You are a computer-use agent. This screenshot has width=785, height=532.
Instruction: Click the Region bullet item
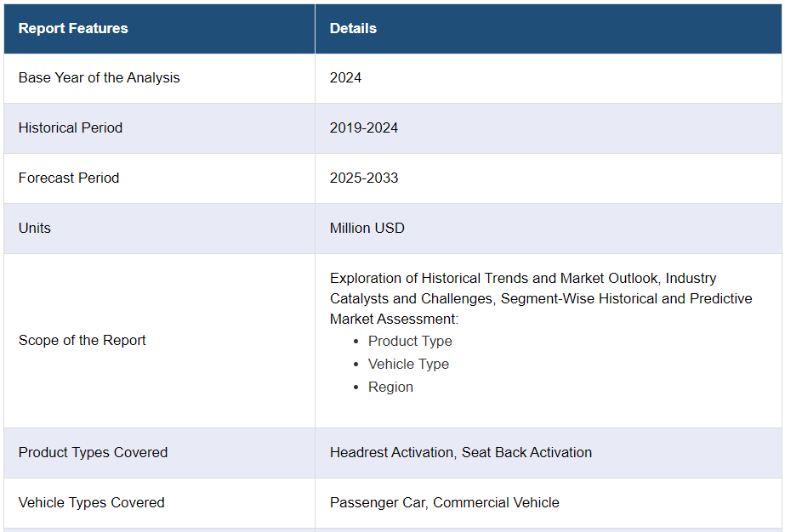pyautogui.click(x=390, y=387)
